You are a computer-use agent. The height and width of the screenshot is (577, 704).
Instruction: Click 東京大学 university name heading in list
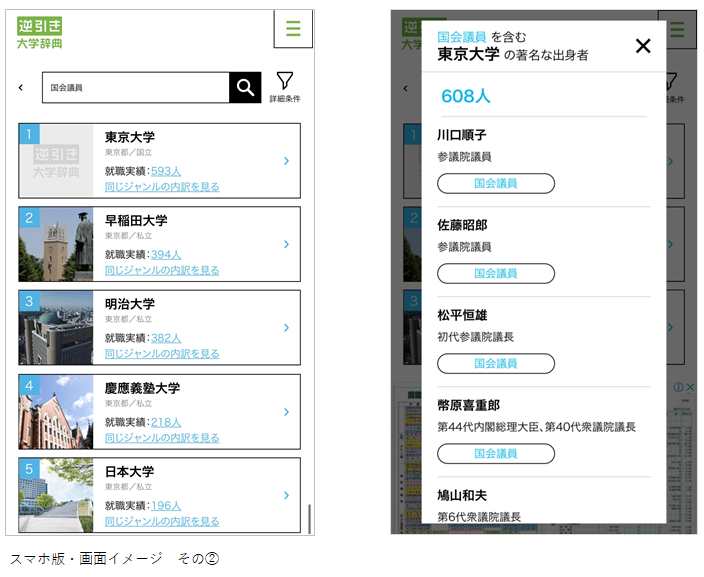130,137
